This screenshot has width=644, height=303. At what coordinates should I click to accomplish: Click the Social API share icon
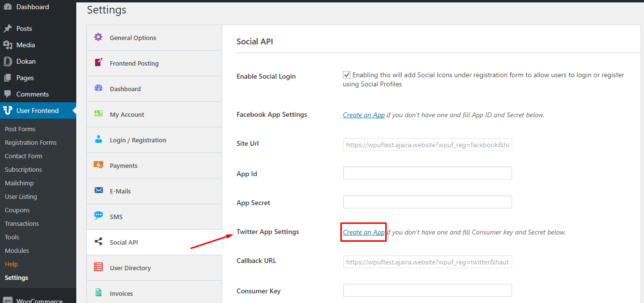(98, 242)
